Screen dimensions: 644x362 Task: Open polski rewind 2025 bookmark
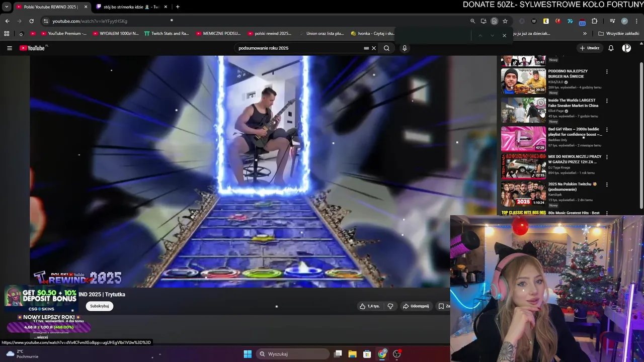pyautogui.click(x=270, y=34)
